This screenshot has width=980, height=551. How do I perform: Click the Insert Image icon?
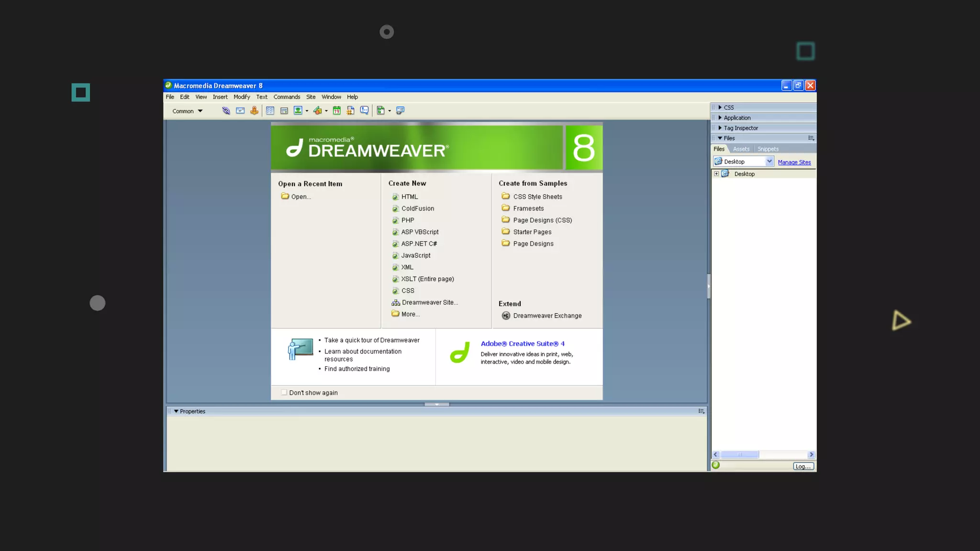298,110
